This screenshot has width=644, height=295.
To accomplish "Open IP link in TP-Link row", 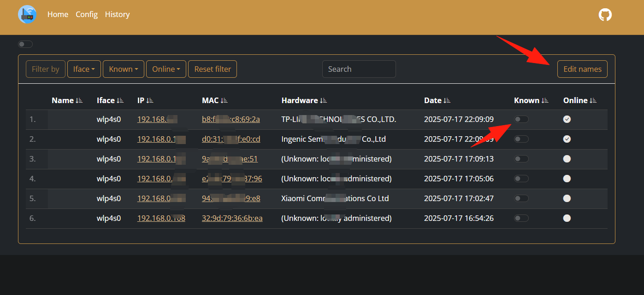I will 158,119.
